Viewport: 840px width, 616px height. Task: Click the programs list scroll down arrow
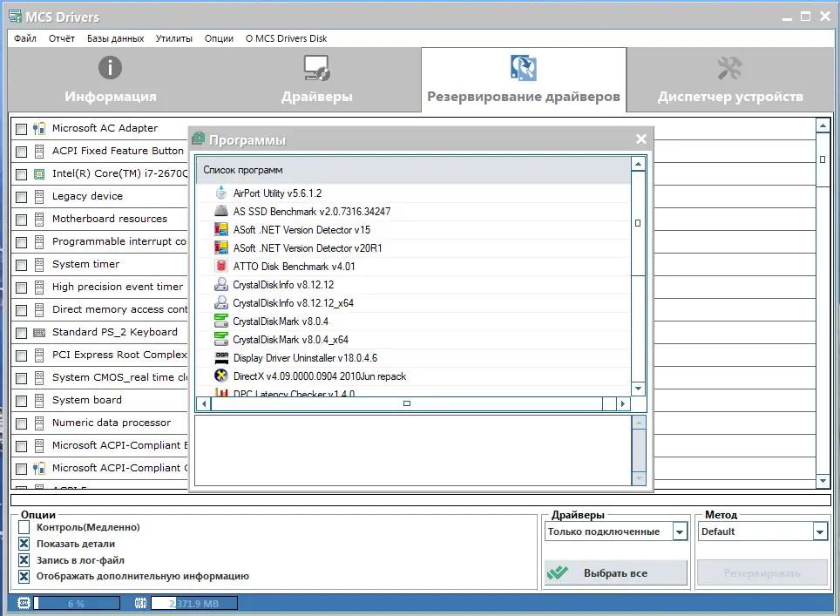click(638, 389)
